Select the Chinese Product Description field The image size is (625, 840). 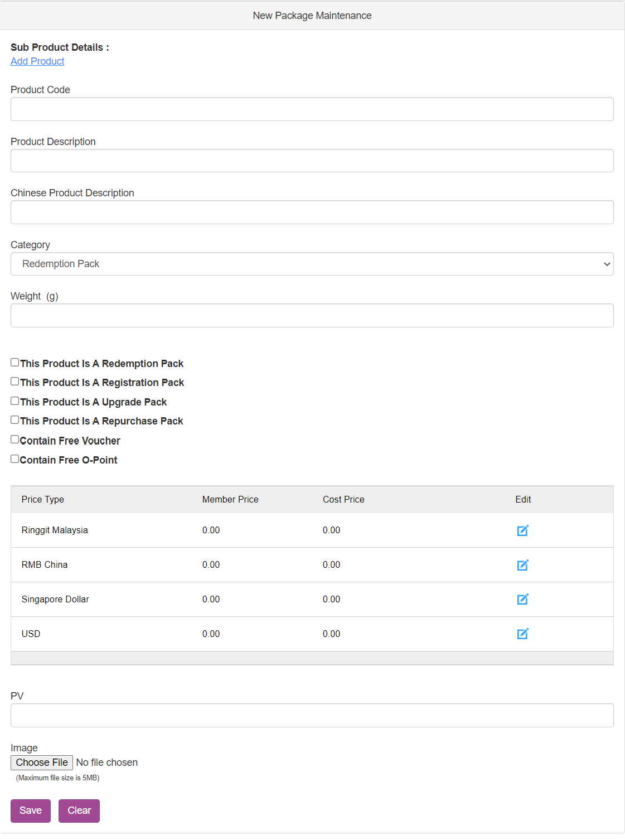coord(312,213)
